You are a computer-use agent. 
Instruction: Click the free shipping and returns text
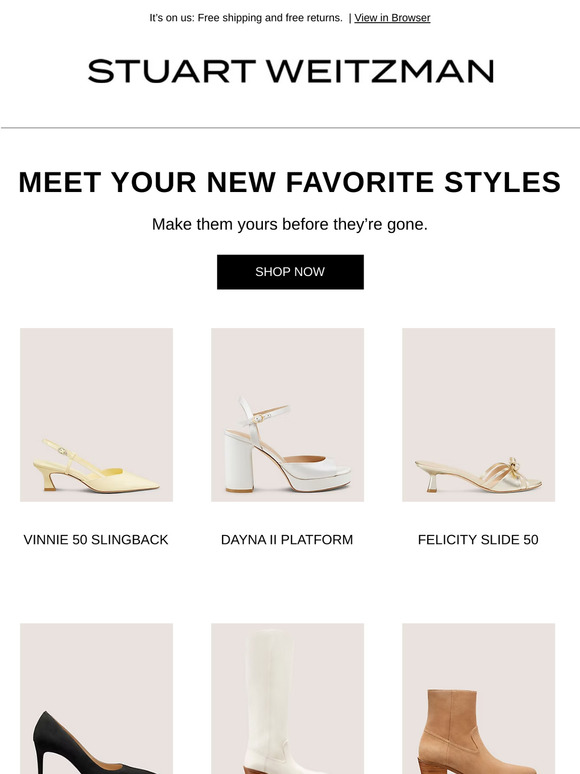246,18
